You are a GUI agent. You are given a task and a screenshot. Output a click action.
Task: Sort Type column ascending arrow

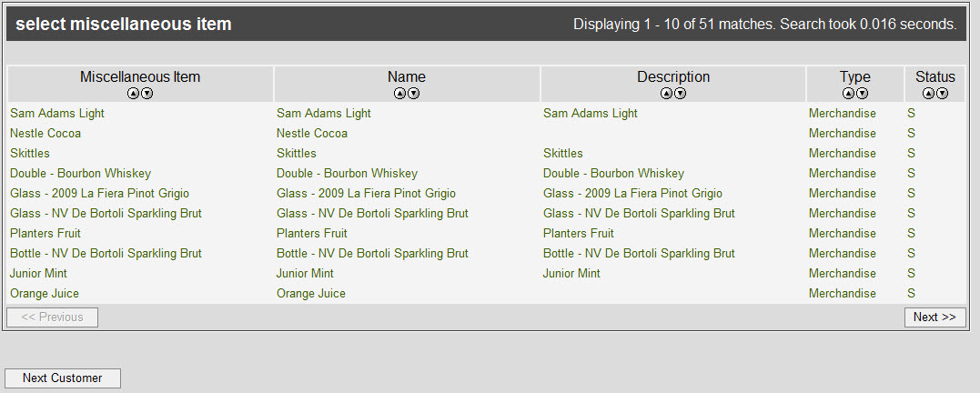(848, 94)
